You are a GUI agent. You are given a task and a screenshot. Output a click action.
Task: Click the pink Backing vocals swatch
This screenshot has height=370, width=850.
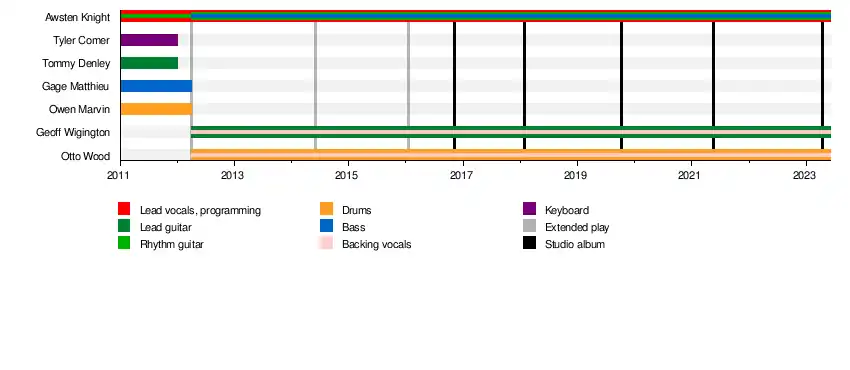point(326,243)
